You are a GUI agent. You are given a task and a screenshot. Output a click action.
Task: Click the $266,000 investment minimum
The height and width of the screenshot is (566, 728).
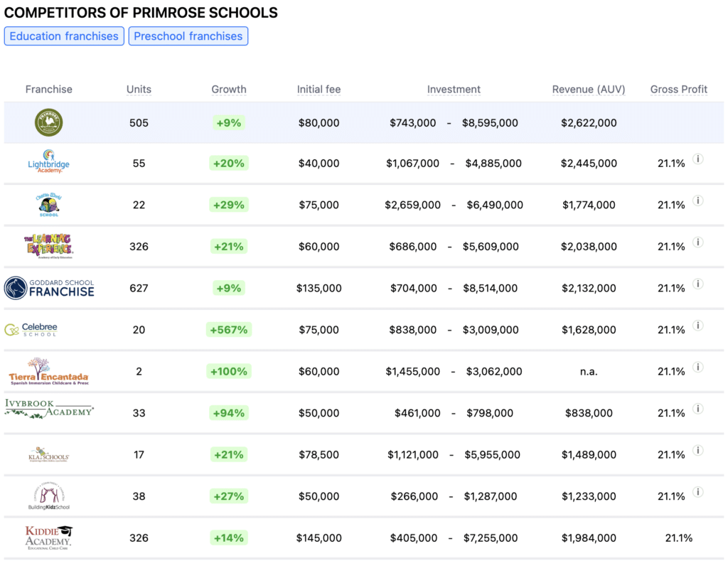point(414,496)
